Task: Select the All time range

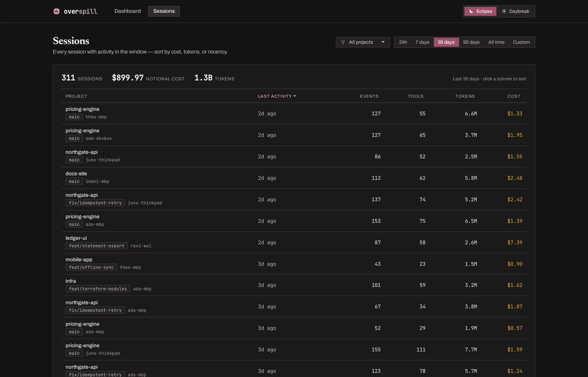Action: (496, 42)
